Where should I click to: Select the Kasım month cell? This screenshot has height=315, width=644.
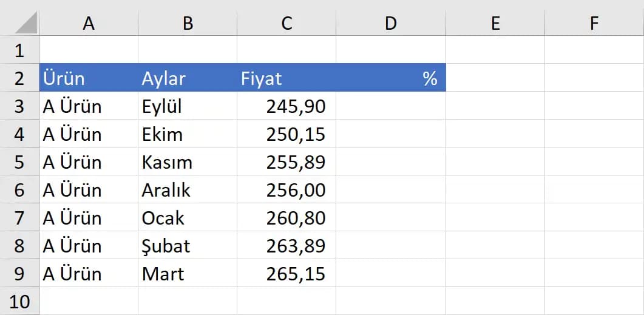click(188, 162)
